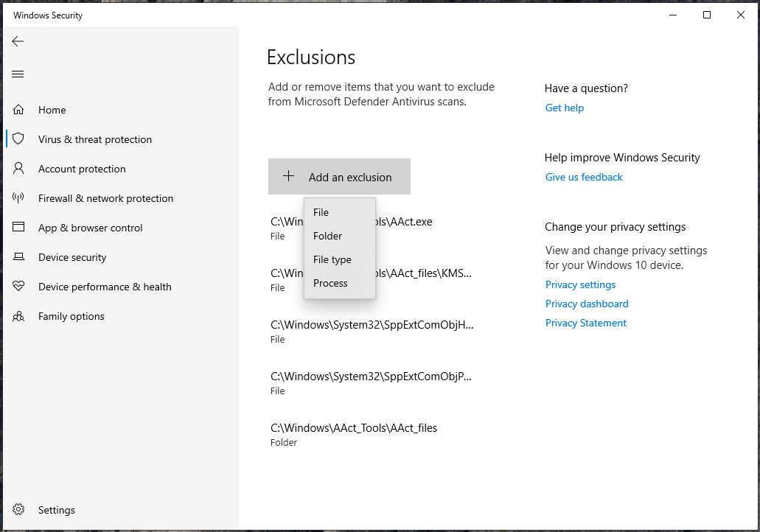Image resolution: width=760 pixels, height=532 pixels.
Task: Select File type in the exclusion menu
Action: (x=332, y=259)
